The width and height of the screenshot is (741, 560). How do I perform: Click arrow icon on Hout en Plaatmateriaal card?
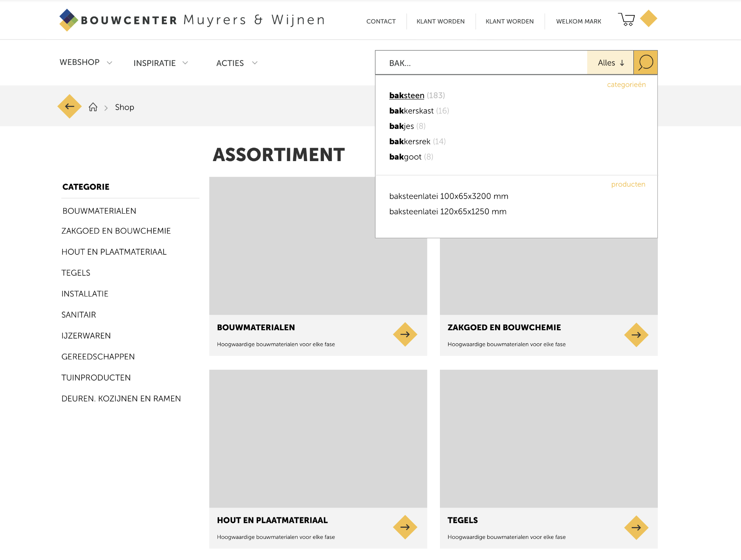click(405, 527)
